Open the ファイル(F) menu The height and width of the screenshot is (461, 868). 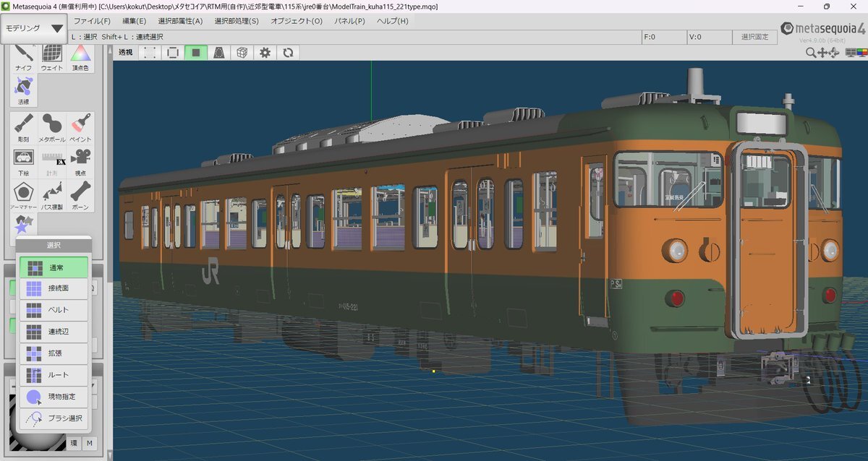pos(92,21)
